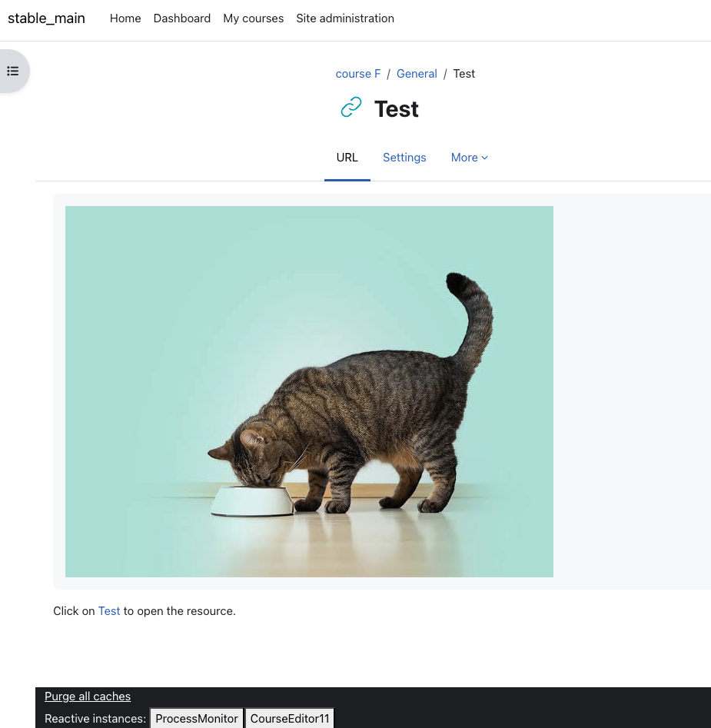Click the URL chain-link activity icon

[x=351, y=108]
